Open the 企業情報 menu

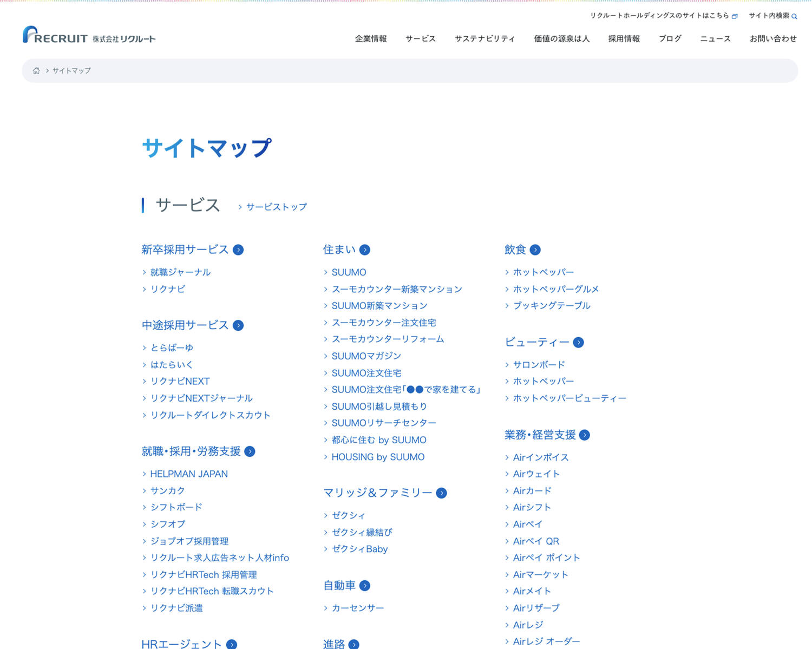pyautogui.click(x=371, y=38)
